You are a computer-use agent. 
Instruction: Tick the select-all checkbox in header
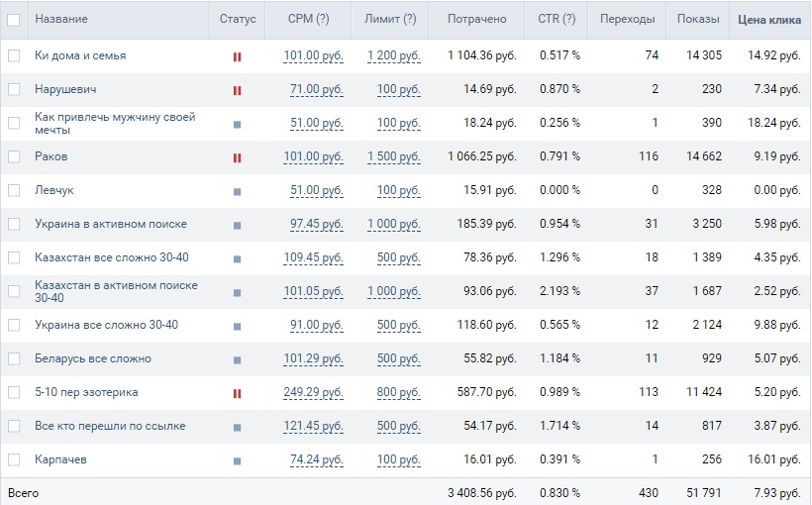14,19
